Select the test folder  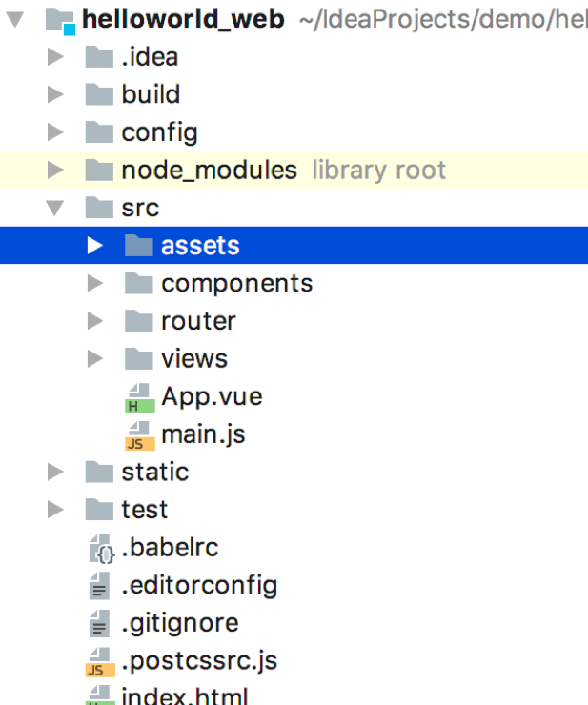[x=144, y=510]
